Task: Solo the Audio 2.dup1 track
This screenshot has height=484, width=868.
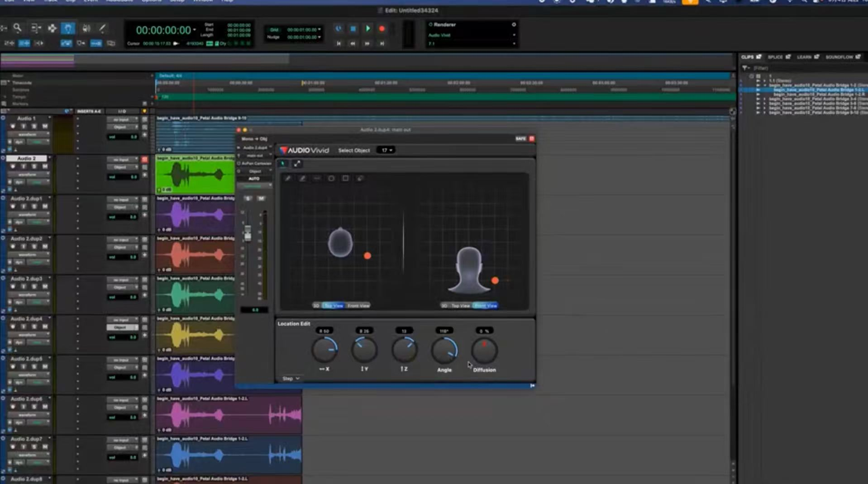Action: pos(34,206)
